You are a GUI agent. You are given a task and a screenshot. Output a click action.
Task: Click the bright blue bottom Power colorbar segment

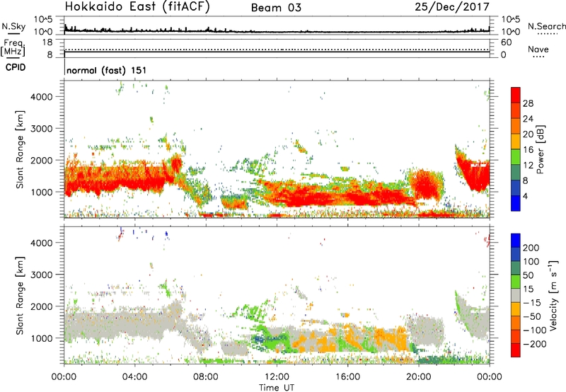(x=516, y=203)
